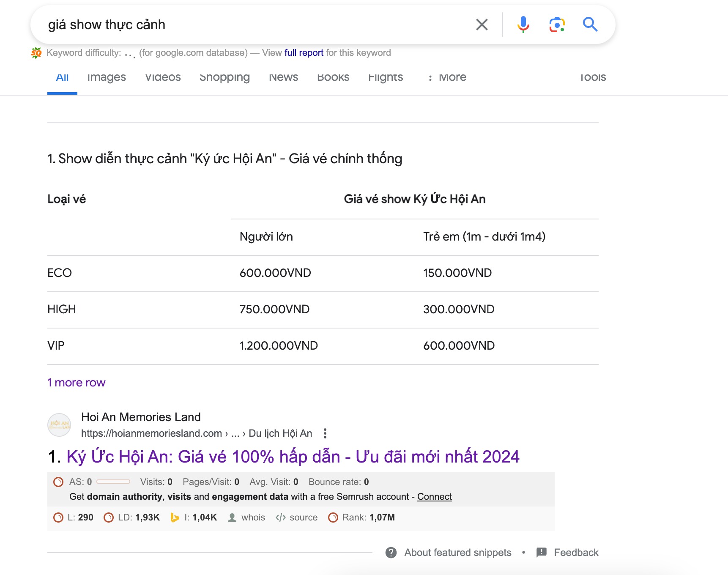Click the Keyword difficulty label
Viewport: 728px width, 575px height.
(x=84, y=53)
